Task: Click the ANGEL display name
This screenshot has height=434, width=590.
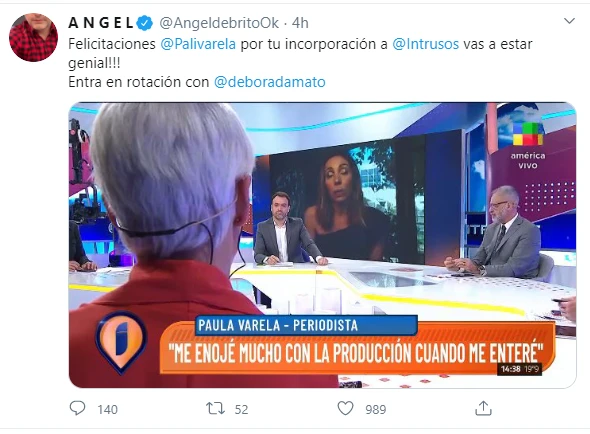Action: click(101, 23)
